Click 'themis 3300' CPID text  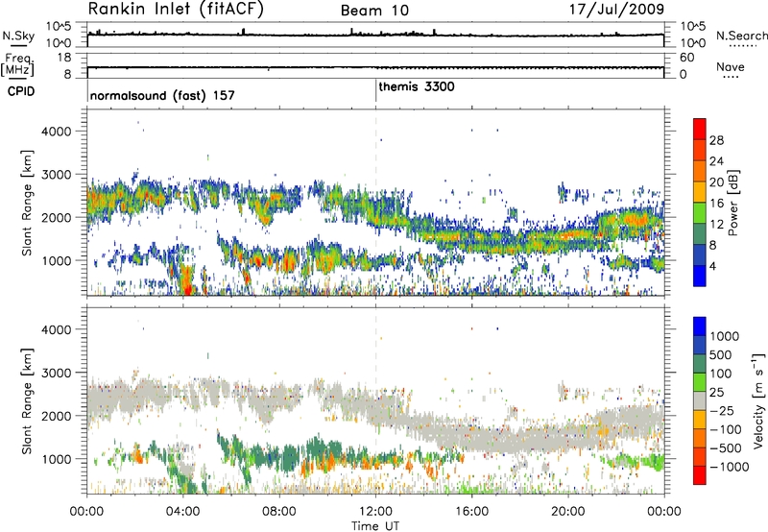(417, 86)
